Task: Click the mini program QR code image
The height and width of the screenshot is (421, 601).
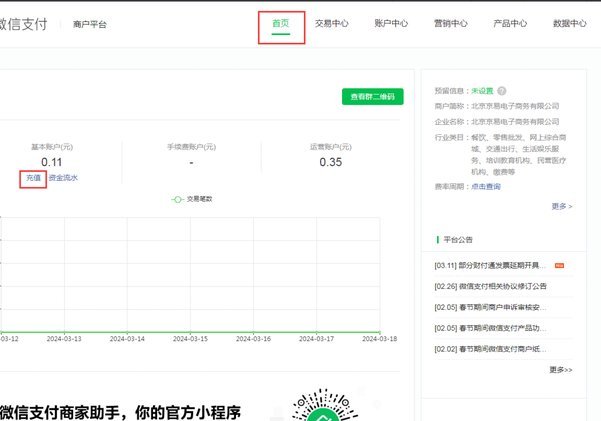Action: (324, 405)
